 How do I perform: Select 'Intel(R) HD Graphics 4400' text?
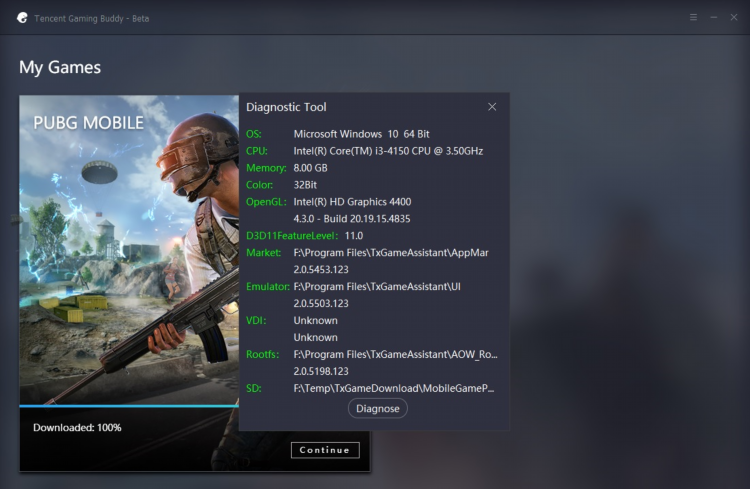pyautogui.click(x=352, y=201)
